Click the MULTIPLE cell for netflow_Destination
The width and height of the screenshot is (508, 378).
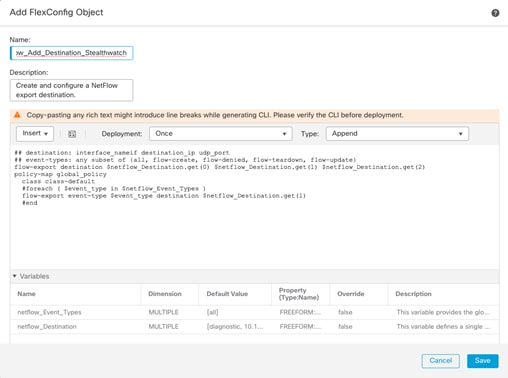163,327
